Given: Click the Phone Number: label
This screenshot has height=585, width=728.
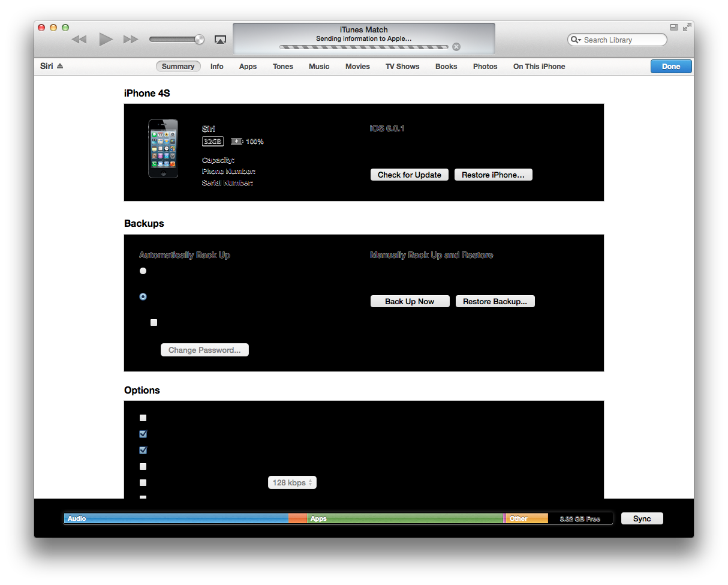Looking at the screenshot, I should 228,171.
